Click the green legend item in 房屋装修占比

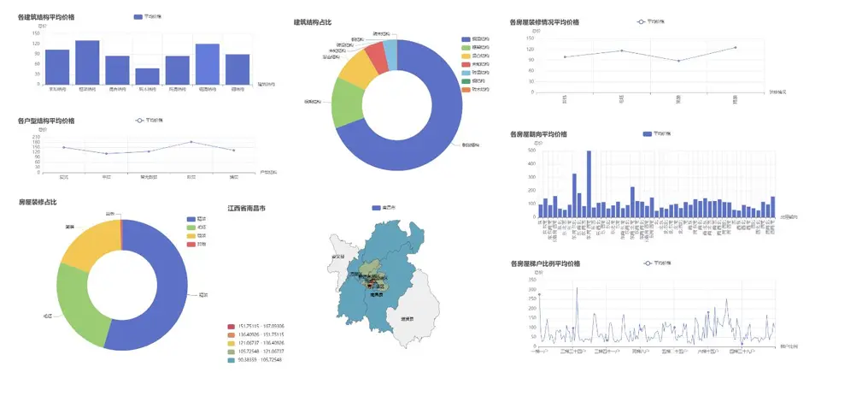pos(196,228)
